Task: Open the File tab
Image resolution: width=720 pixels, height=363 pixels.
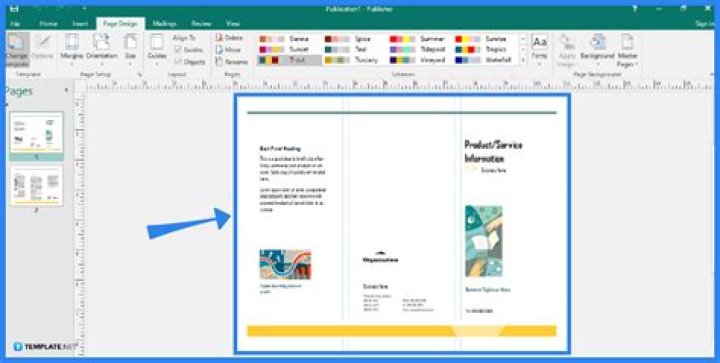Action: click(x=15, y=24)
